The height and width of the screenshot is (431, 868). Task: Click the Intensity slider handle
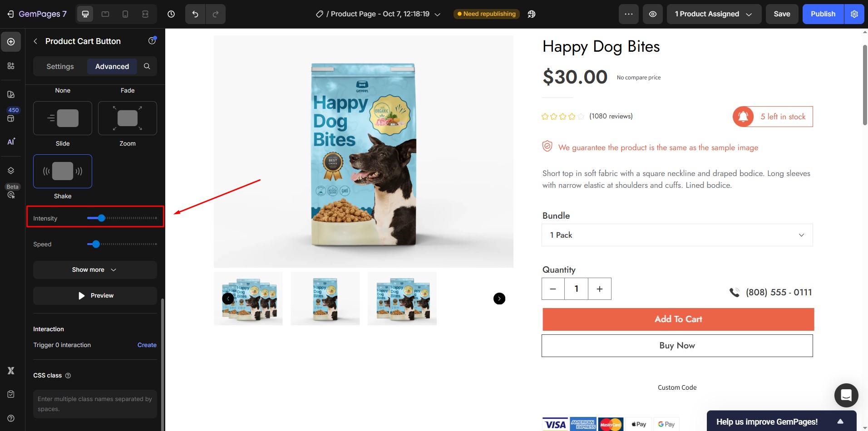(x=101, y=218)
